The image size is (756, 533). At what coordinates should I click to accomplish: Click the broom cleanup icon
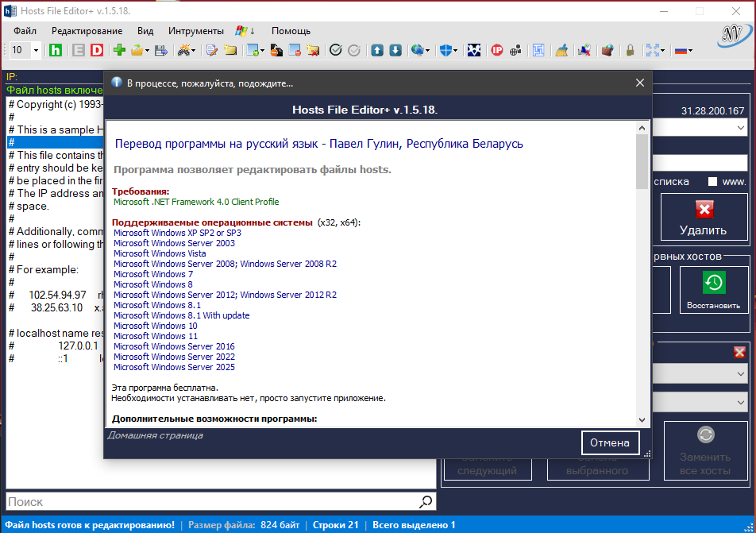pos(561,50)
